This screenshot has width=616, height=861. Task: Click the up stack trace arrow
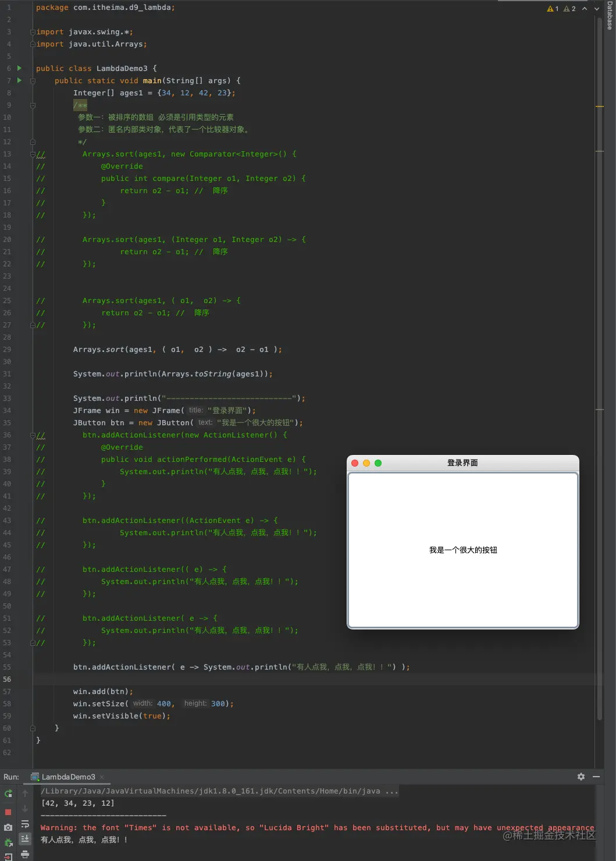25,794
